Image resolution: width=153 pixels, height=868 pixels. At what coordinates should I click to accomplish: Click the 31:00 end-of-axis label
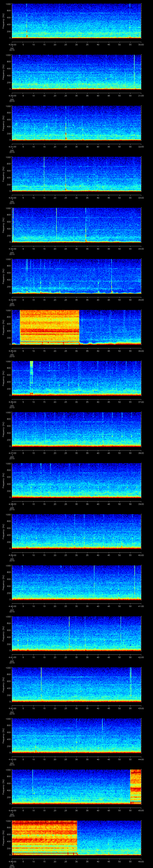click(x=141, y=96)
